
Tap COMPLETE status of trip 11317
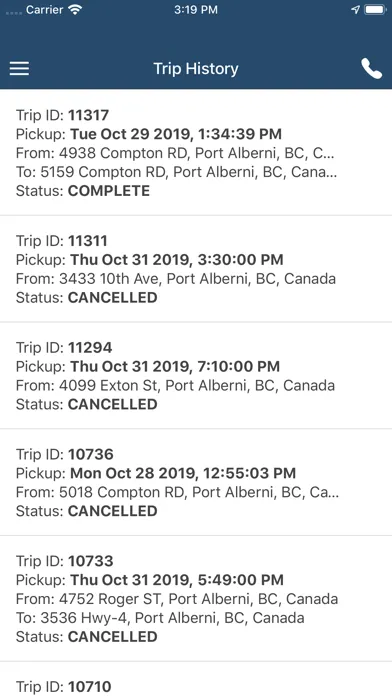pos(109,191)
